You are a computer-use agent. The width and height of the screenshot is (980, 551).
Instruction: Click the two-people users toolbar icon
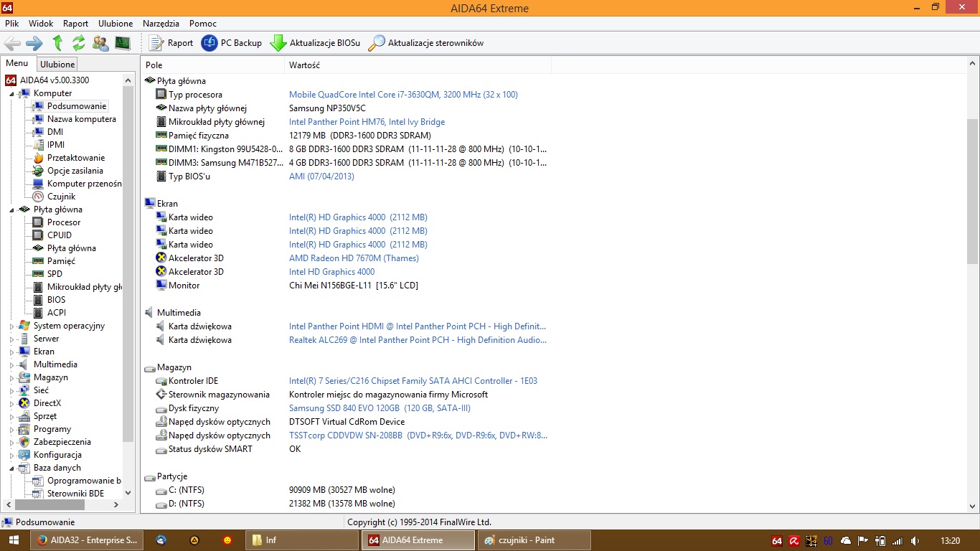coord(100,43)
